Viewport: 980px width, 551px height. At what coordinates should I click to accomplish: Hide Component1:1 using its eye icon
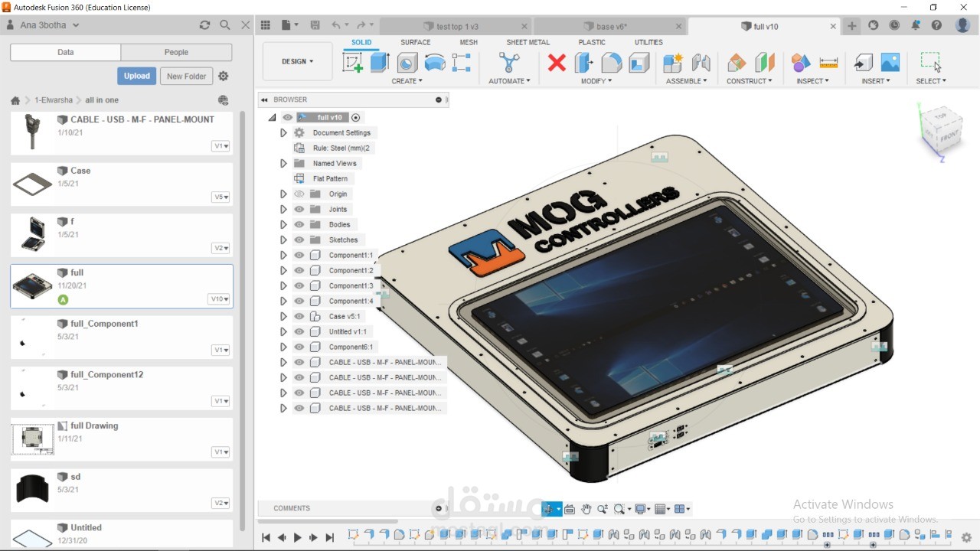point(299,256)
